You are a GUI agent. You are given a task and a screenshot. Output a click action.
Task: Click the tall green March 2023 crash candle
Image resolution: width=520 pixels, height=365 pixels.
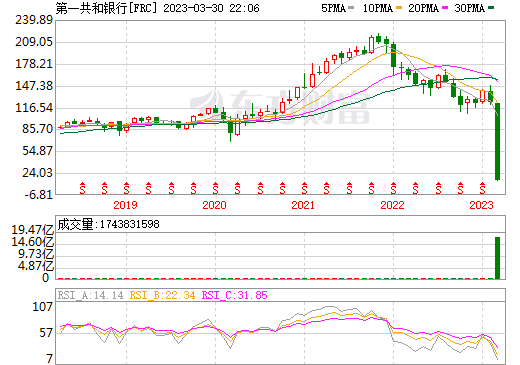[497, 142]
